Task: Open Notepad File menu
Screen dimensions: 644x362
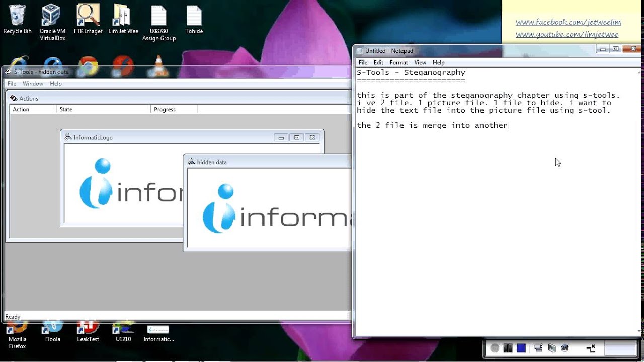Action: coord(363,62)
